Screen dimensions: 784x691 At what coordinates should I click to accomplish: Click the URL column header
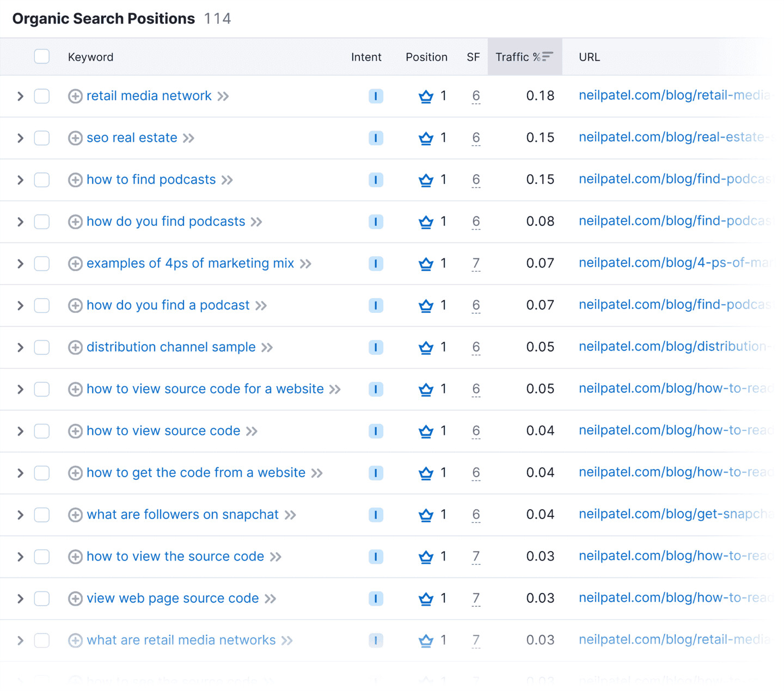click(x=589, y=57)
